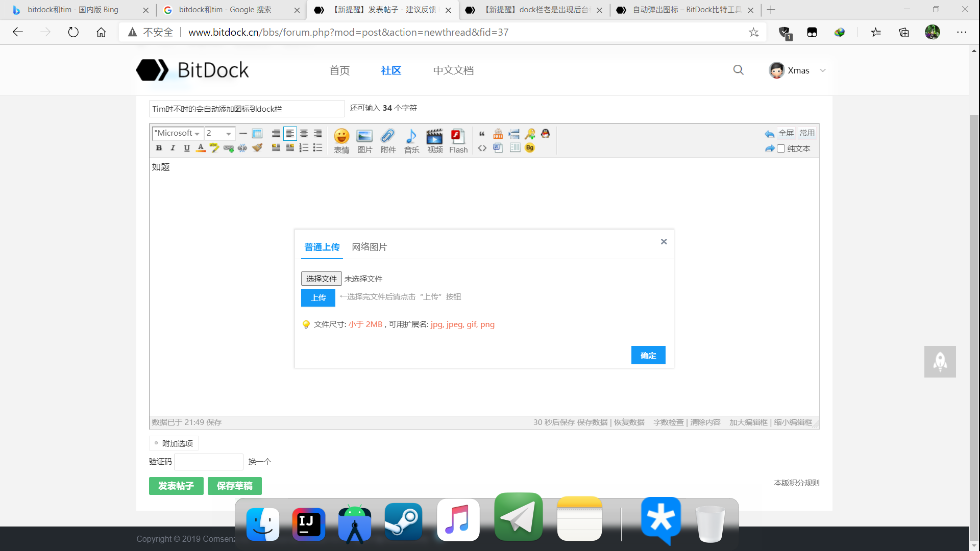Clear formatting with the brush icon
The height and width of the screenshot is (551, 980).
(257, 148)
